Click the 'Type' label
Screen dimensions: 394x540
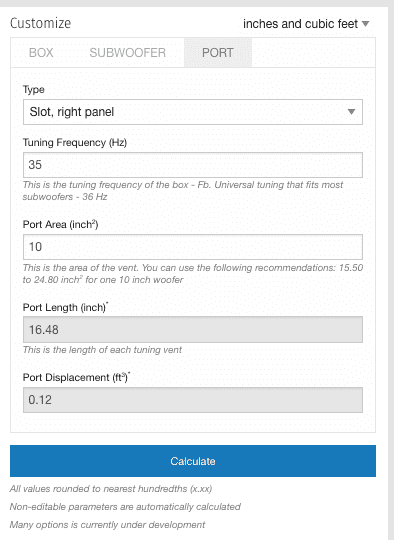33,90
